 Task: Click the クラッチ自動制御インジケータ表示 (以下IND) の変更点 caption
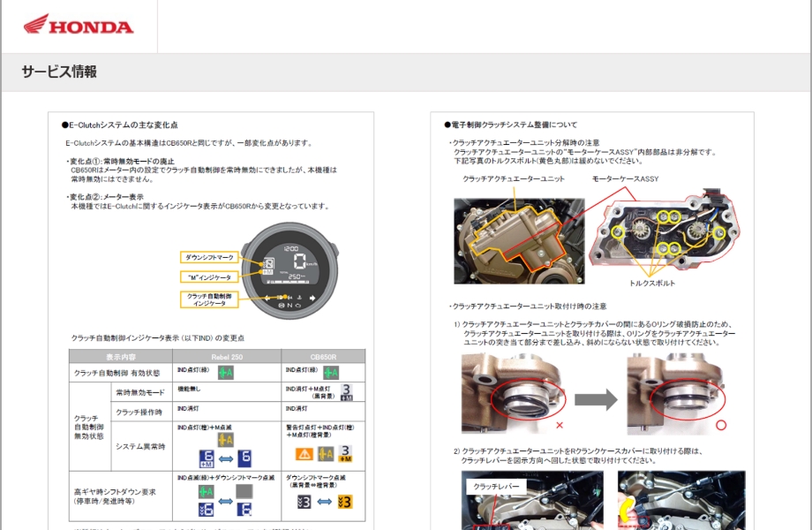[x=157, y=337]
